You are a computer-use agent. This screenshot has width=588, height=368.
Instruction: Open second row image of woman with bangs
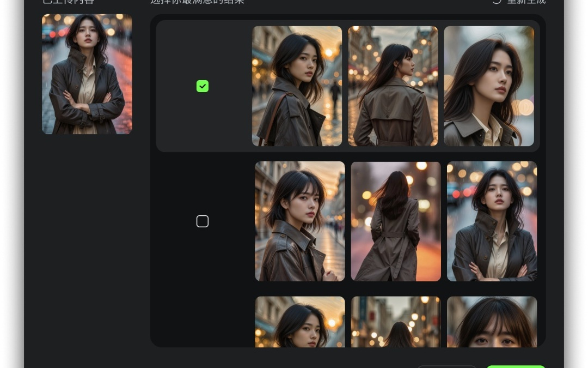tap(299, 221)
